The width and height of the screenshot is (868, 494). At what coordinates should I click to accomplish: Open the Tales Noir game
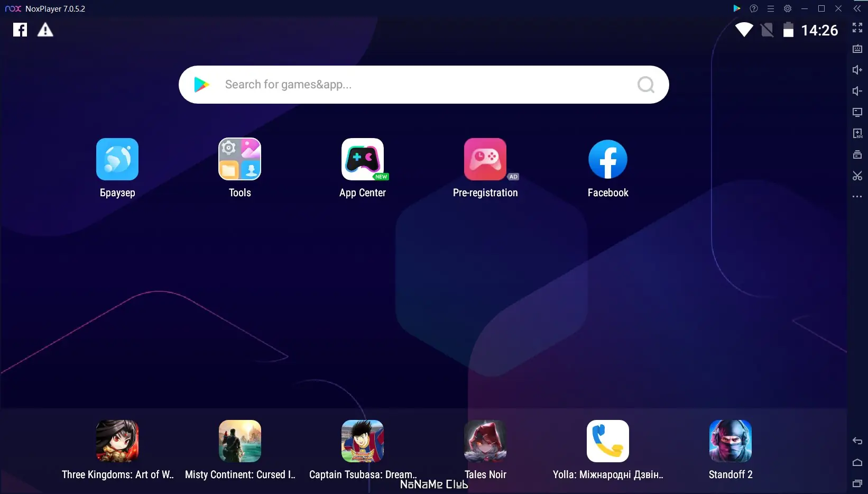coord(485,441)
